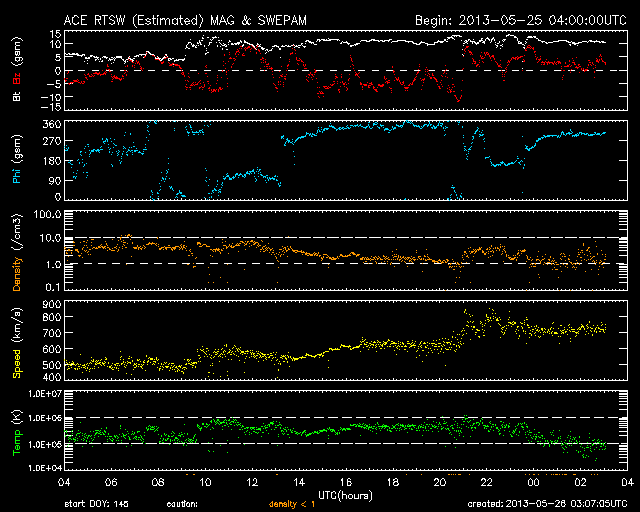640x512 pixels.
Task: Click the yellow "Speed (km/s)" axis label
Action: [x=17, y=343]
